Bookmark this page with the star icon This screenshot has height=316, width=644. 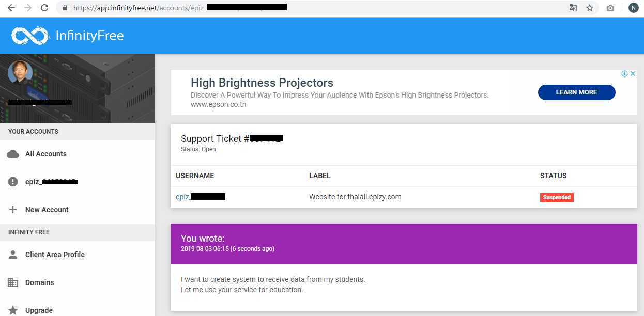[x=590, y=8]
